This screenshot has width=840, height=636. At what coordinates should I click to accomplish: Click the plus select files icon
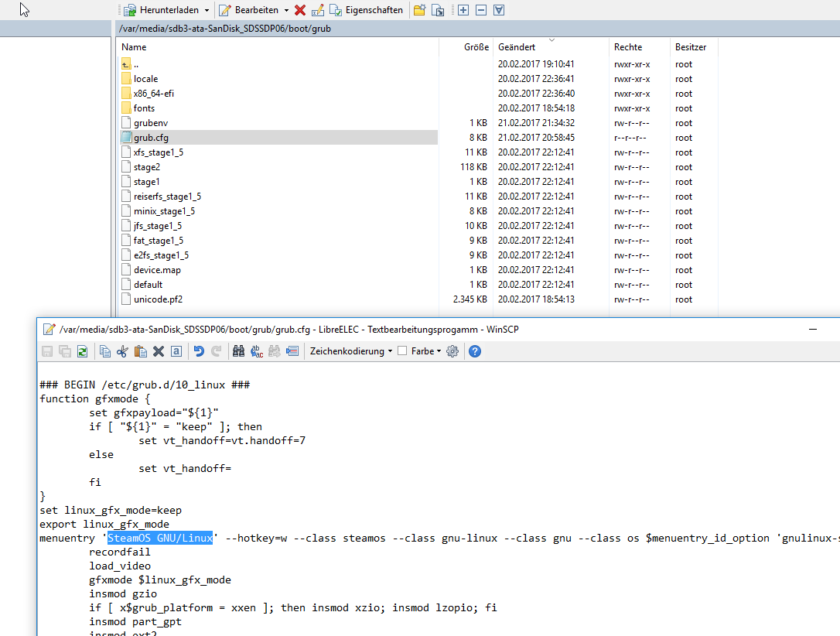tap(463, 10)
